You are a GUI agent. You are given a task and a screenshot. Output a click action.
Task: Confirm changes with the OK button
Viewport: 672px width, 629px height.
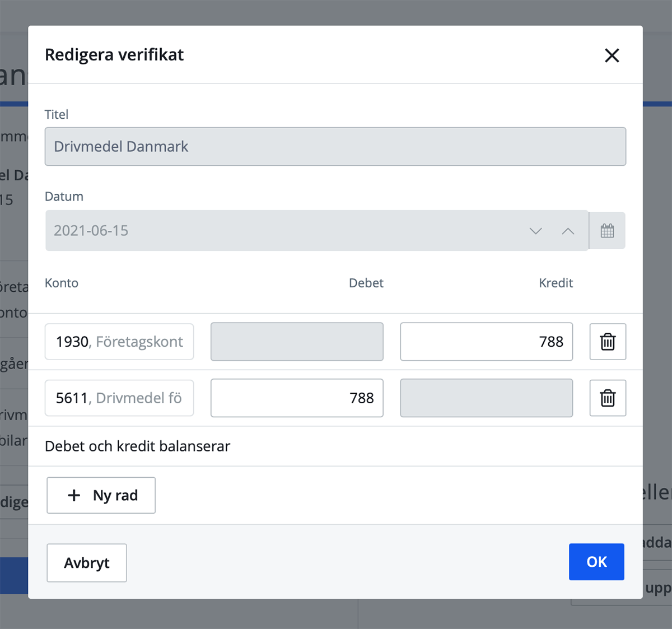(596, 562)
